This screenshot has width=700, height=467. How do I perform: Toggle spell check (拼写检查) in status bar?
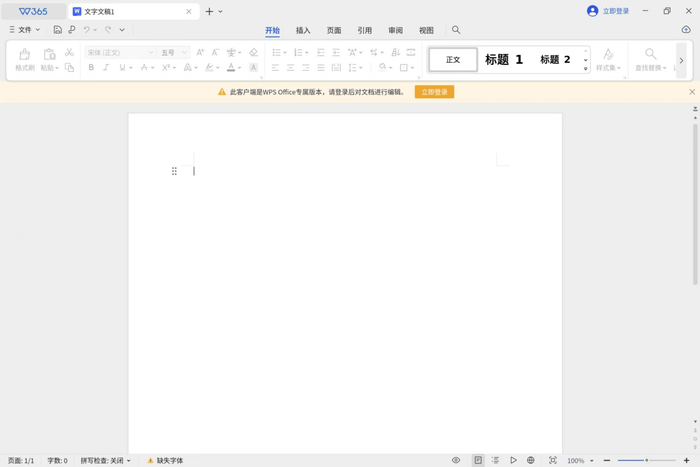105,460
